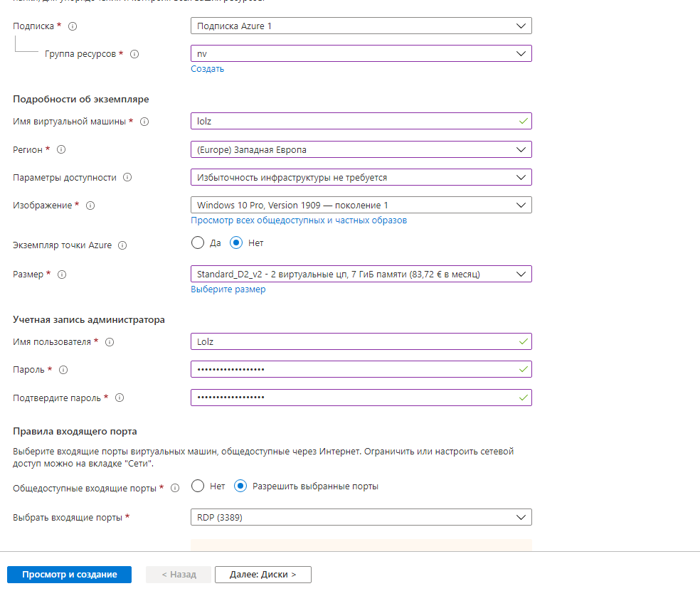Click info icon next to Размер label
The width and height of the screenshot is (700, 591).
[62, 274]
